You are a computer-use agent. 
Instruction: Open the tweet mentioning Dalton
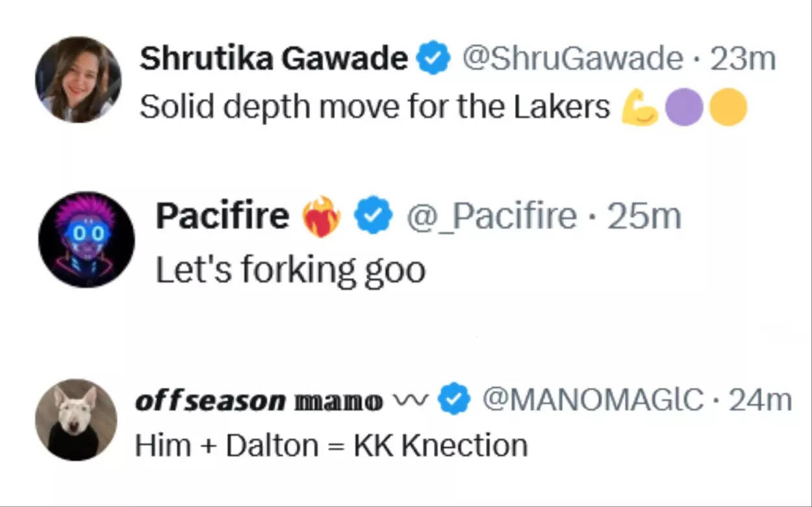tap(331, 445)
